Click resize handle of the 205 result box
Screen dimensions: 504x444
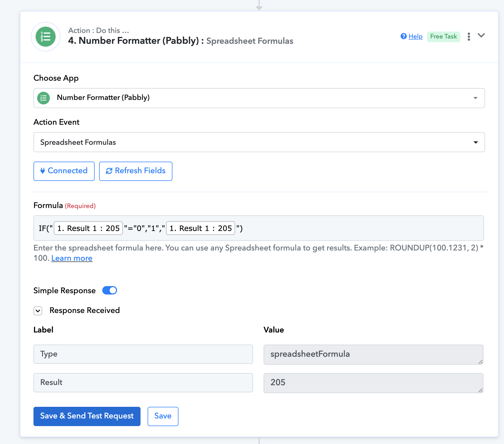[x=480, y=390]
